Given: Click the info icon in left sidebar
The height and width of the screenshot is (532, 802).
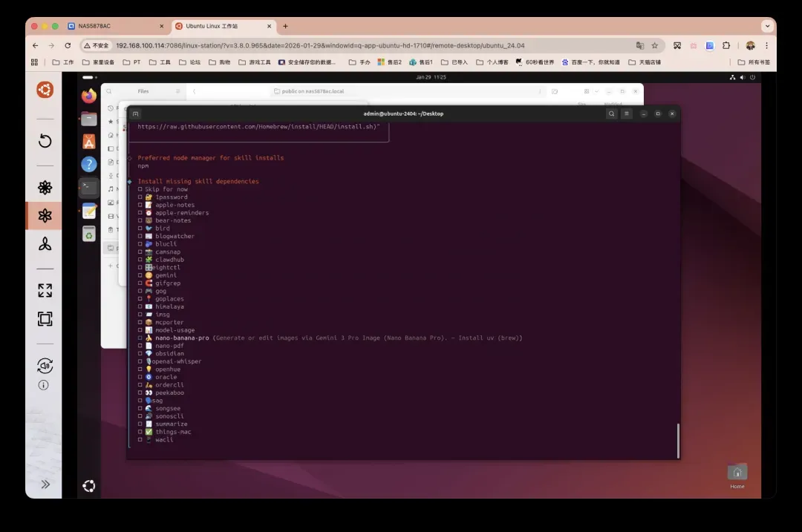Looking at the screenshot, I should point(44,385).
